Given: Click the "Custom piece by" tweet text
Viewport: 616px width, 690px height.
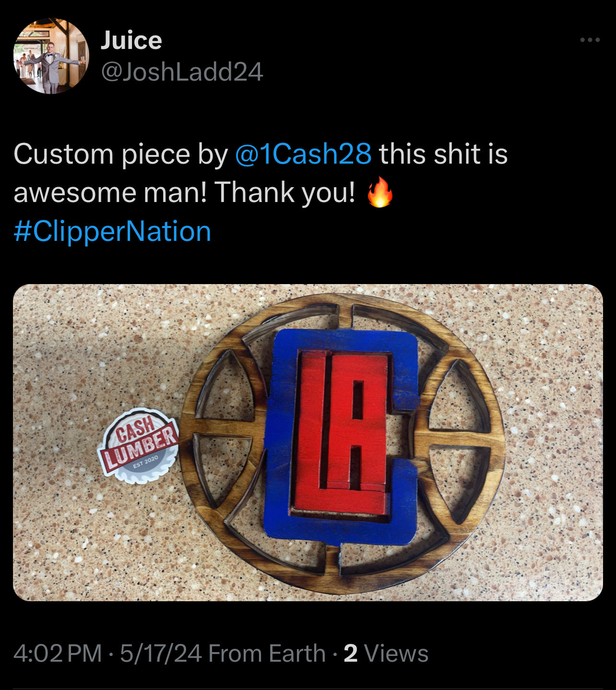Looking at the screenshot, I should point(121,155).
